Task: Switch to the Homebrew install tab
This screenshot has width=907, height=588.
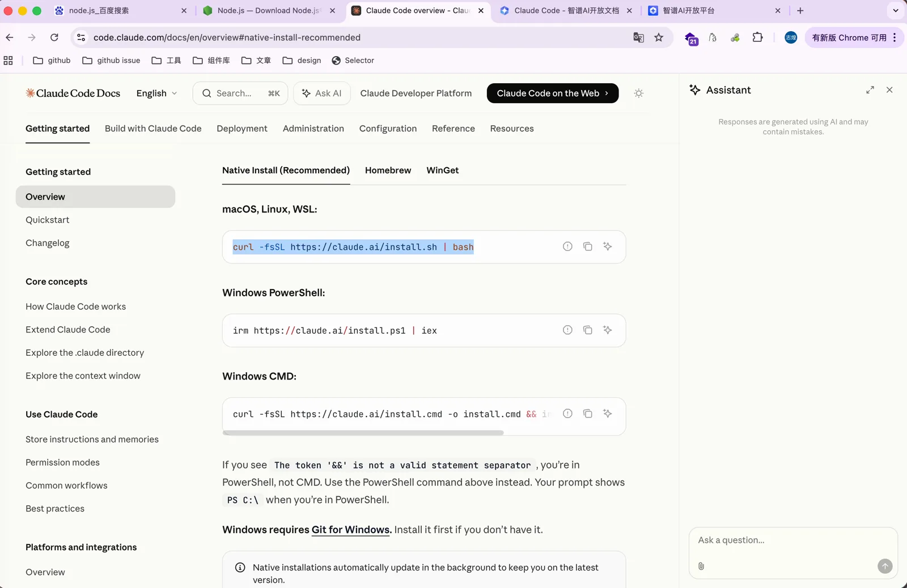Action: click(x=388, y=171)
